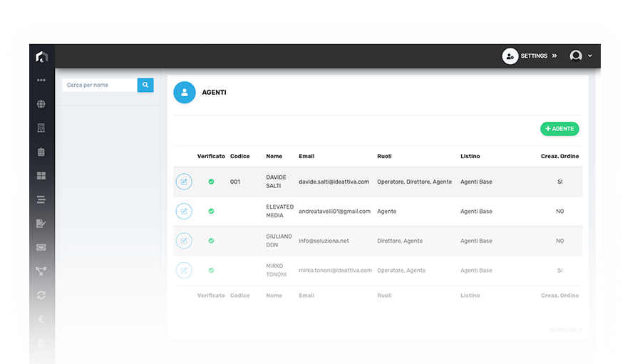The height and width of the screenshot is (364, 630).
Task: Click the verified checkmark for Elevated Media
Action: click(211, 212)
